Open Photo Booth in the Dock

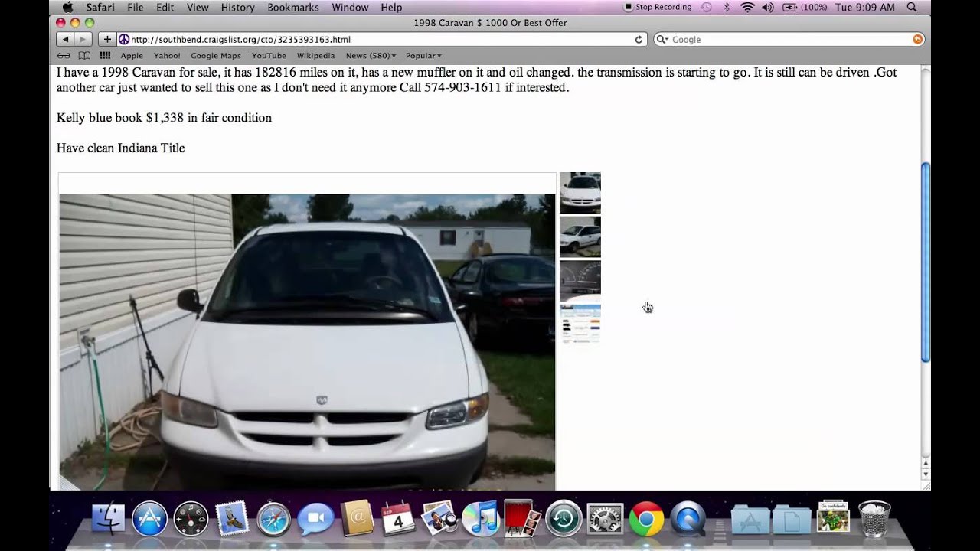(x=521, y=519)
